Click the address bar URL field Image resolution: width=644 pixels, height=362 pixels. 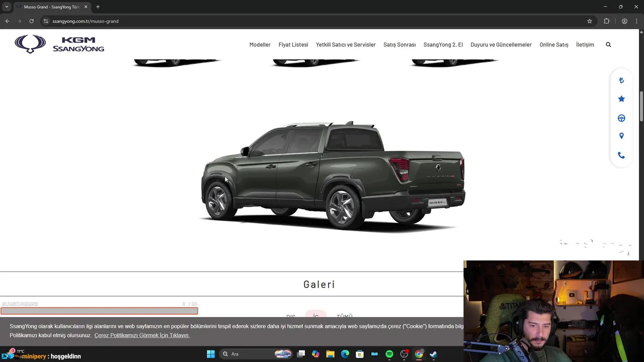pyautogui.click(x=312, y=21)
